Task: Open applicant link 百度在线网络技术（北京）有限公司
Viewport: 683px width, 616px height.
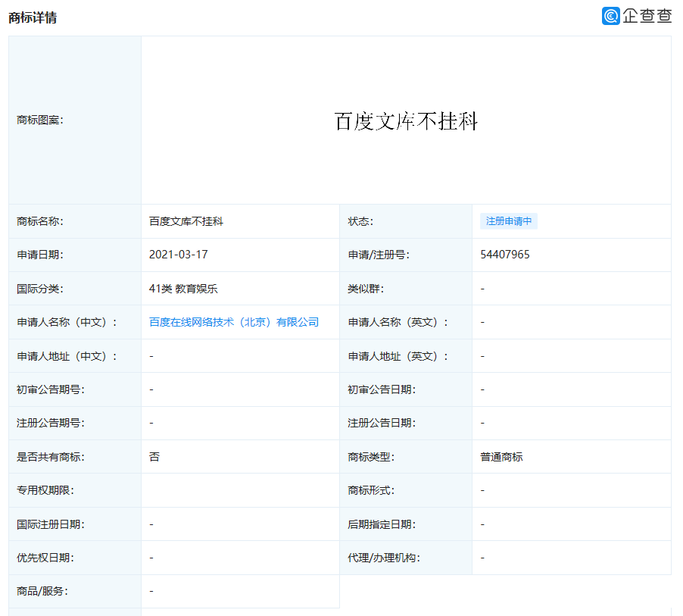Action: (x=234, y=322)
